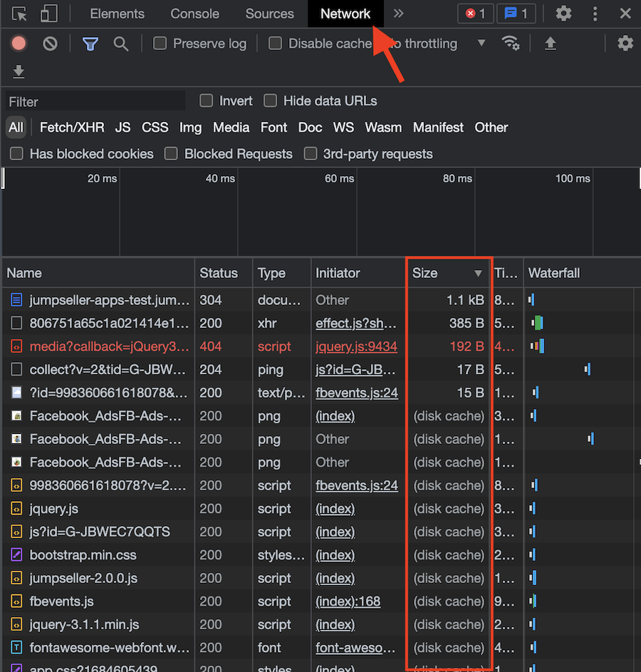The height and width of the screenshot is (672, 641).
Task: Click the import HAR upload icon
Action: click(550, 43)
